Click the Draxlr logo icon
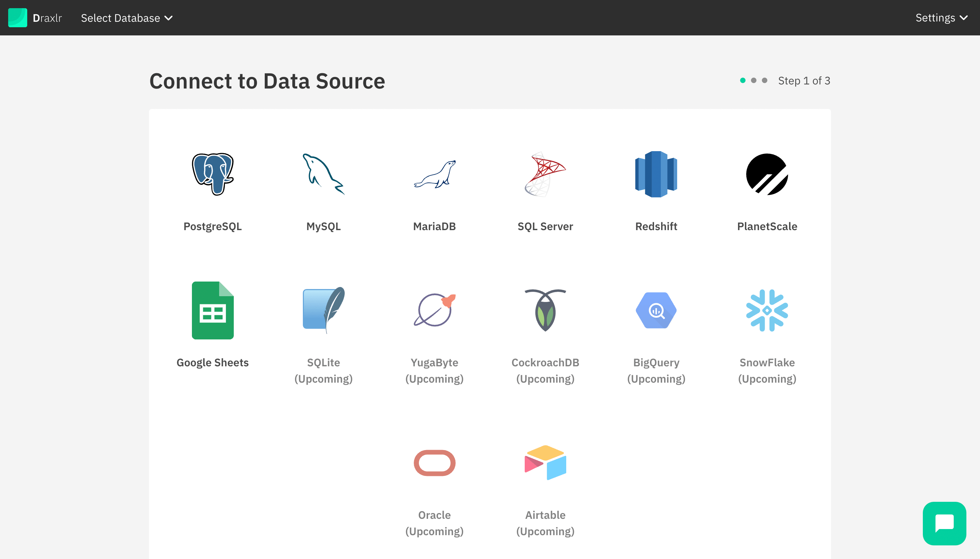 [x=18, y=18]
